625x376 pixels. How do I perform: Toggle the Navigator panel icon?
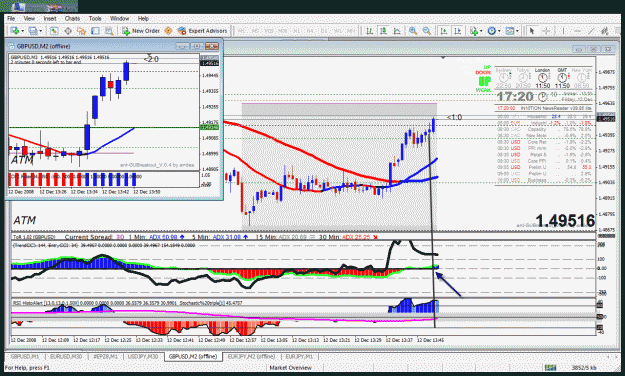(81, 31)
